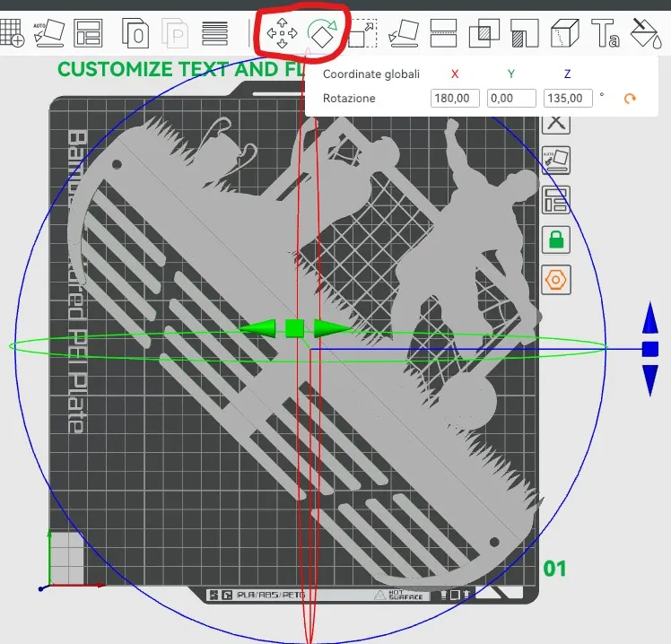Viewport: 671px width, 644px height.
Task: Click the green left arrow gizmo handle
Action: (x=258, y=328)
